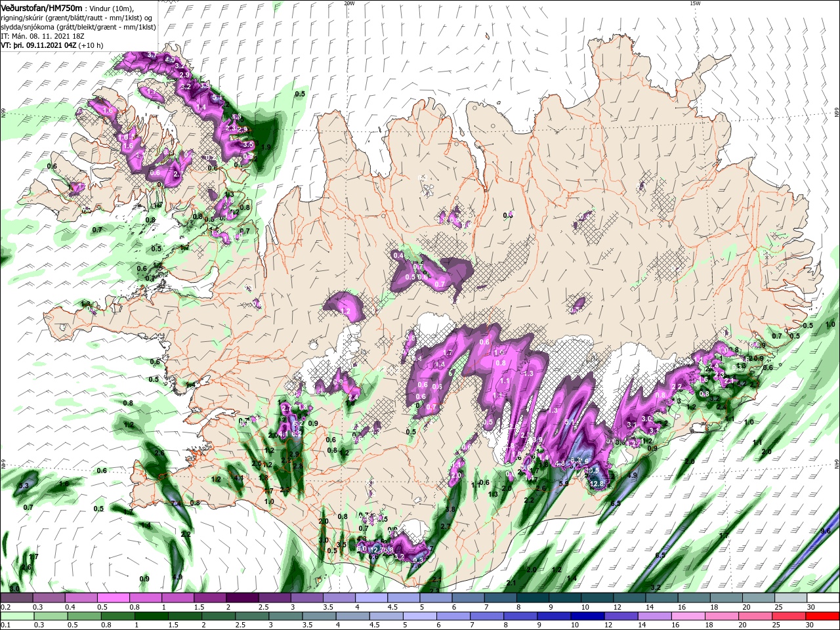Click the 20W longitude label at top
The image size is (840, 630).
tap(349, 3)
